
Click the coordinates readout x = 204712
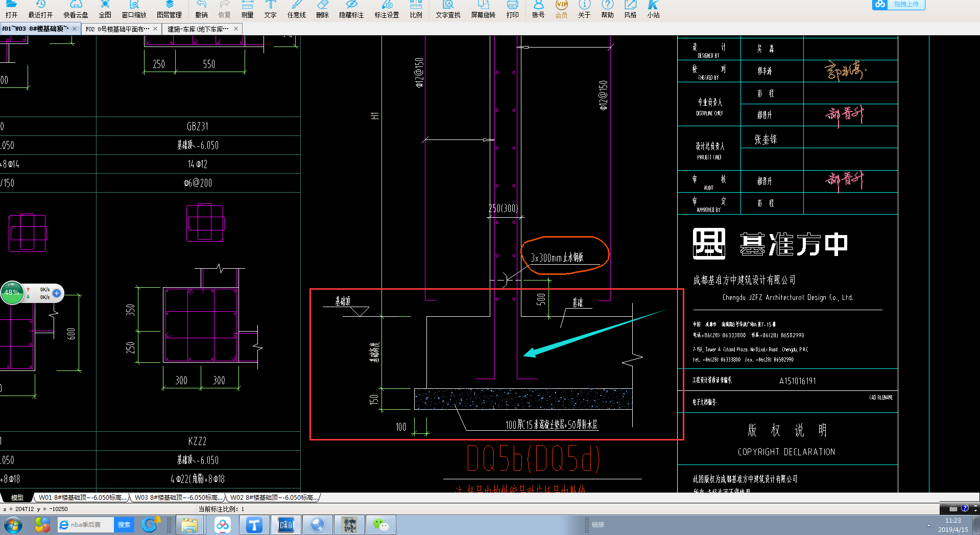[x=35, y=509]
